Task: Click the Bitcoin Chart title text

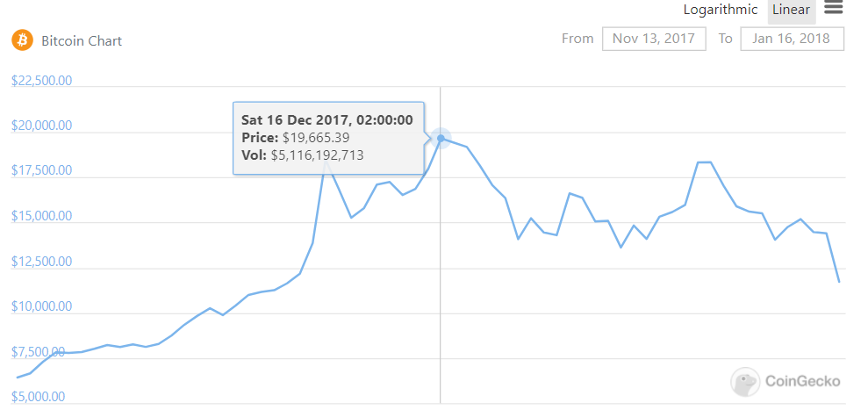Action: click(82, 41)
